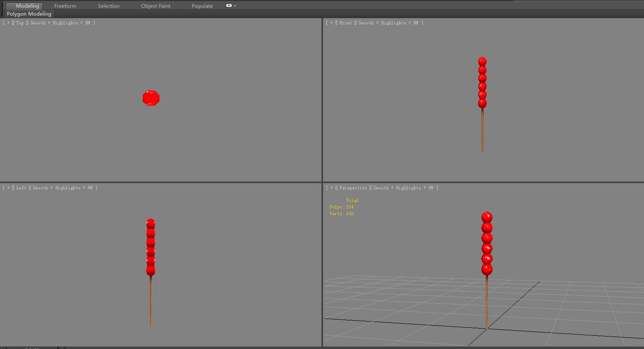Open the Front viewport plus menu
The width and height of the screenshot is (644, 349).
(x=332, y=23)
